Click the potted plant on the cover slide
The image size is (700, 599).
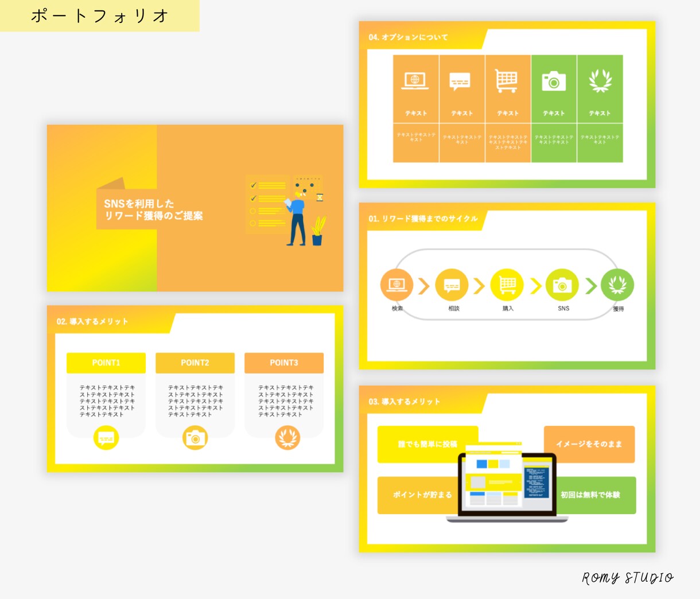(318, 231)
